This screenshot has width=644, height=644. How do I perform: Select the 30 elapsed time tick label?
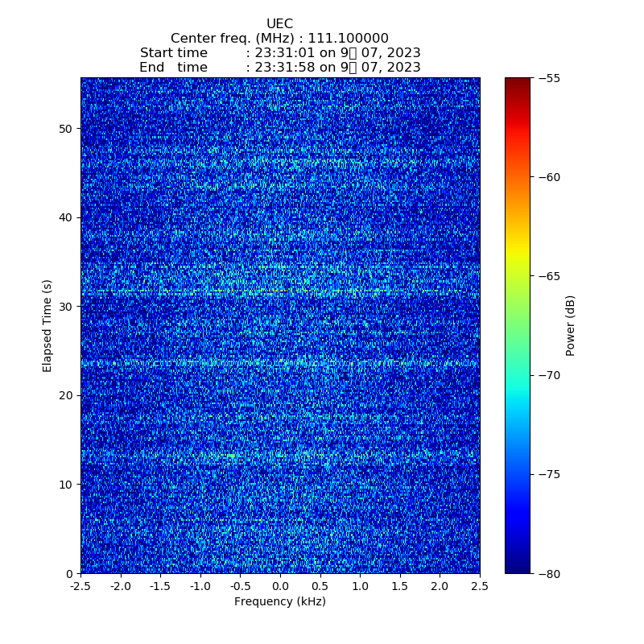(x=66, y=307)
